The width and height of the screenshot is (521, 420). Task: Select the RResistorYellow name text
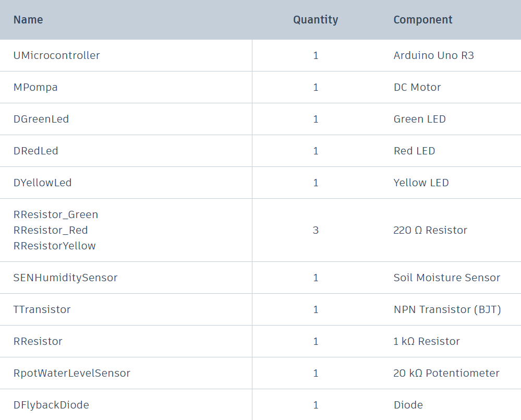pyautogui.click(x=55, y=246)
